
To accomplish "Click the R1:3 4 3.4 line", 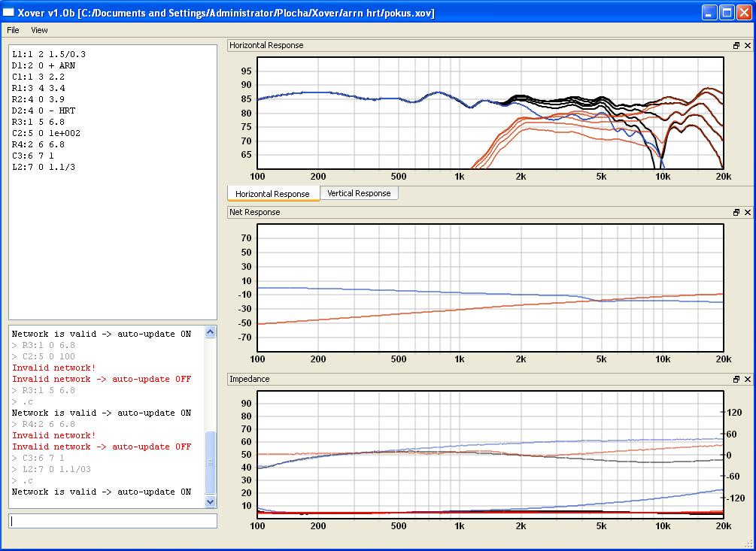I will coord(38,88).
